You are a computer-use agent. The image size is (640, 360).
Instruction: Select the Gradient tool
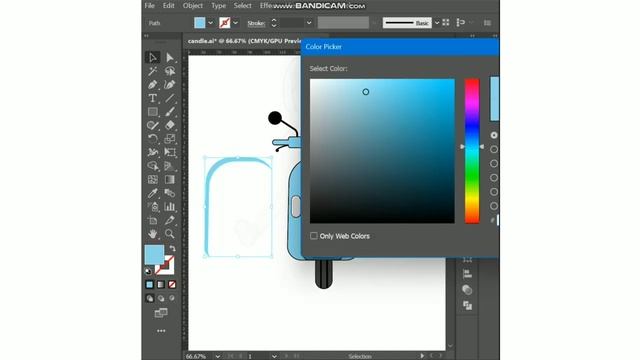click(170, 179)
